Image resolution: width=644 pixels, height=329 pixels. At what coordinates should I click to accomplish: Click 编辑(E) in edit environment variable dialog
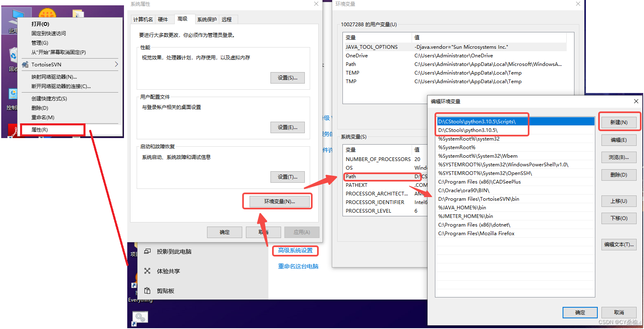click(619, 140)
